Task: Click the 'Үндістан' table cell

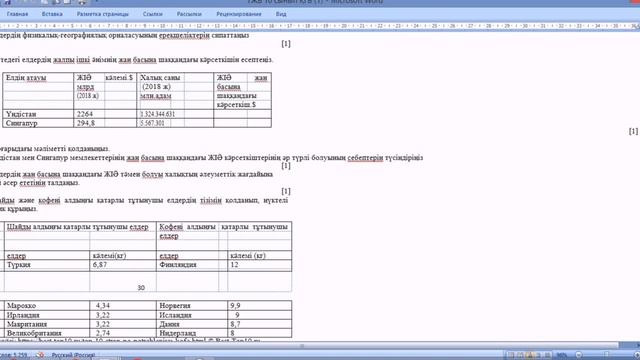Action: point(38,114)
